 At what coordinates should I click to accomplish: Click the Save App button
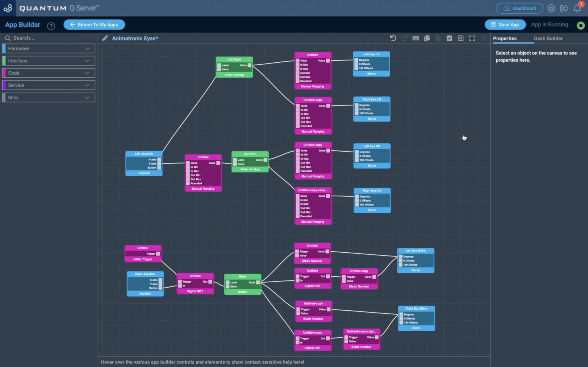(505, 25)
